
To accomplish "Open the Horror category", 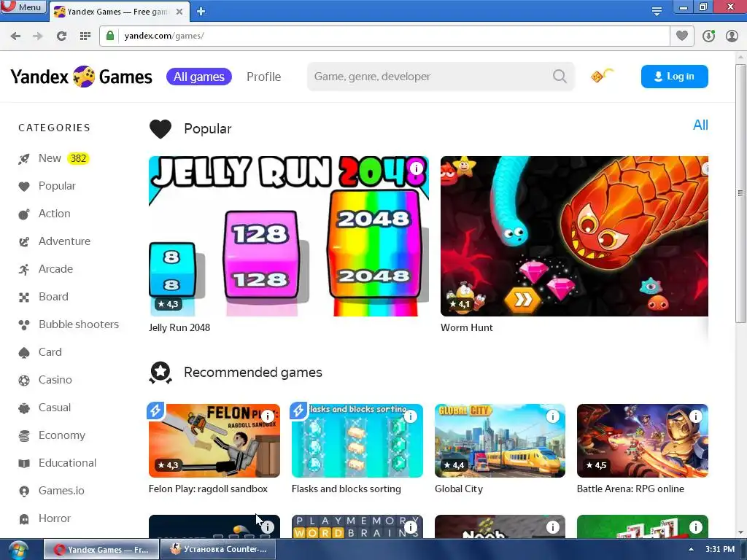I will (44, 518).
